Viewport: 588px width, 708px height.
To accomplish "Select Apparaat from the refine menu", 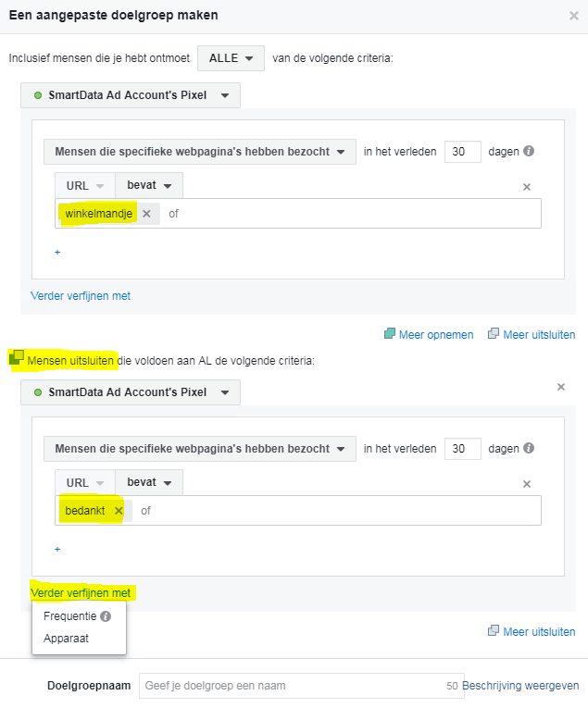I will (66, 639).
